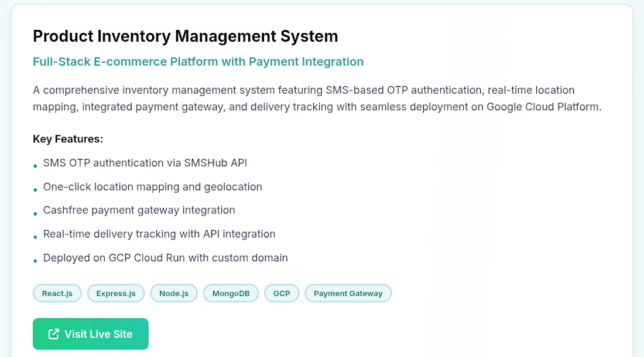
Task: Select the Full-Stack E-commerce Platform subtitle
Action: pyautogui.click(x=198, y=62)
